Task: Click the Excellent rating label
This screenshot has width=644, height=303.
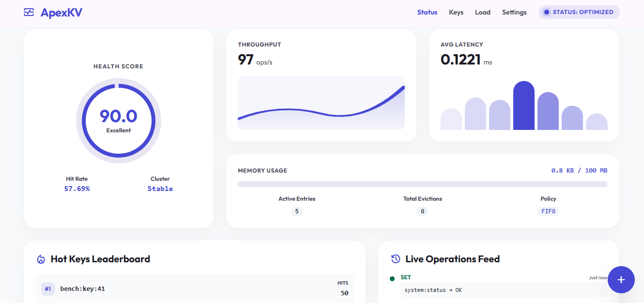Action: pos(119,130)
